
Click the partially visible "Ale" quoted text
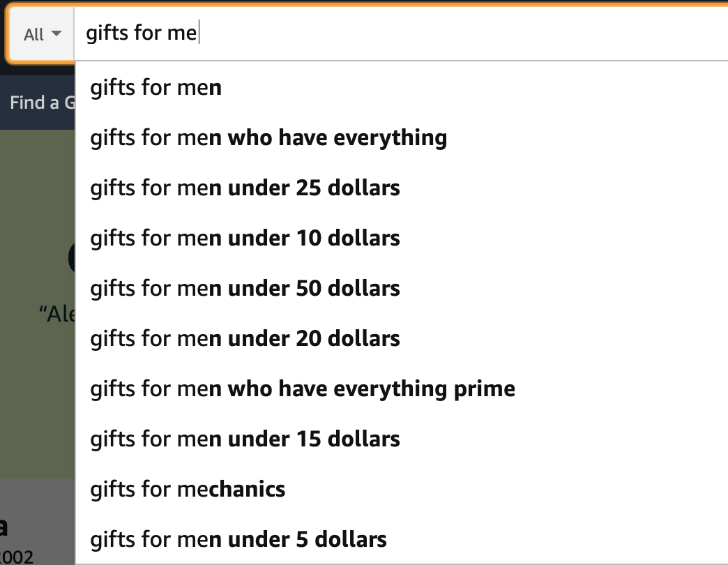57,314
